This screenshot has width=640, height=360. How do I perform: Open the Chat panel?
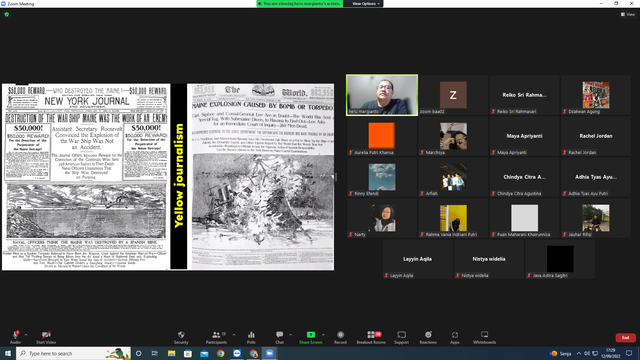click(x=279, y=337)
